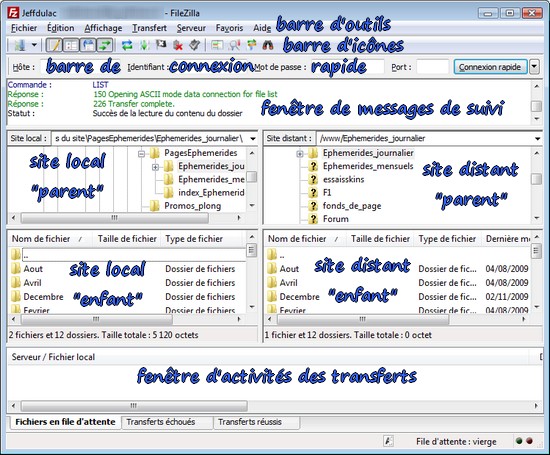This screenshot has width=550, height=455.
Task: Select the remote fonds_de_page folder
Action: pos(352,206)
